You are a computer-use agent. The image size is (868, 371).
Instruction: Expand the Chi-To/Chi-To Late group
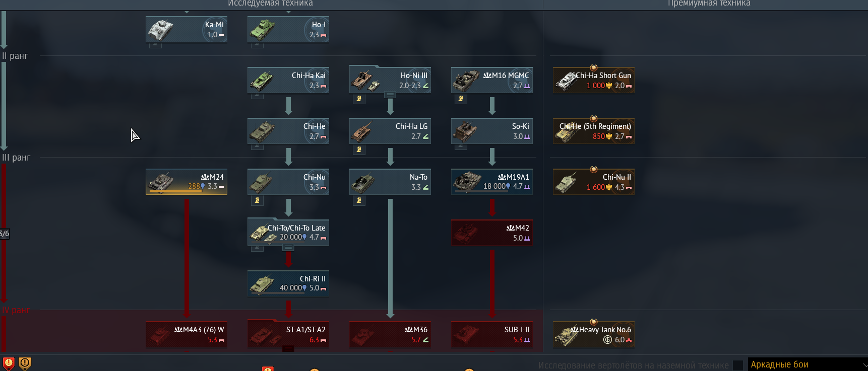(288, 247)
